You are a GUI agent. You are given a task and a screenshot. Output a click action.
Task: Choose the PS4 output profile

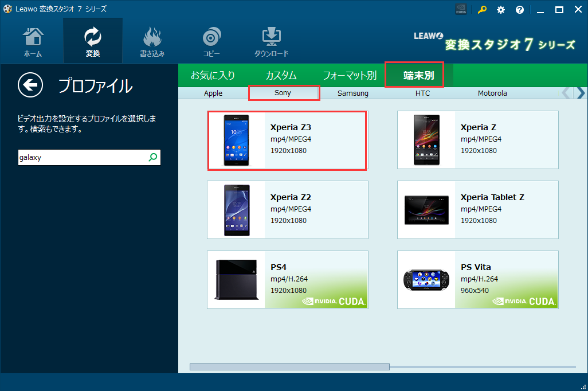(287, 280)
